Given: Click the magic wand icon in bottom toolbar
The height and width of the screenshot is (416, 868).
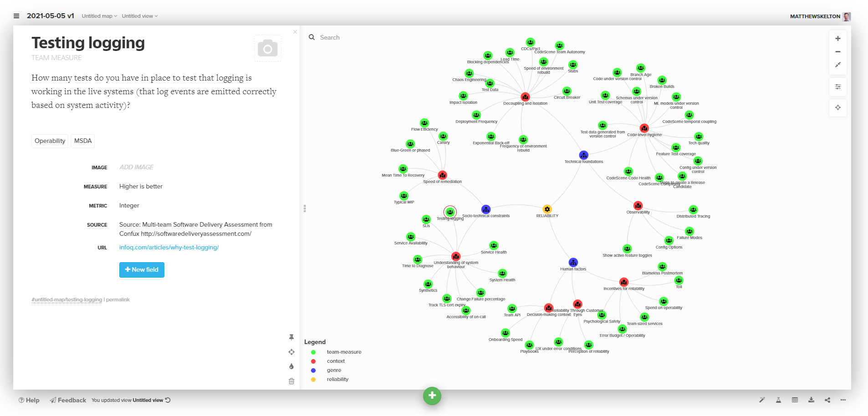Looking at the screenshot, I should coord(762,400).
